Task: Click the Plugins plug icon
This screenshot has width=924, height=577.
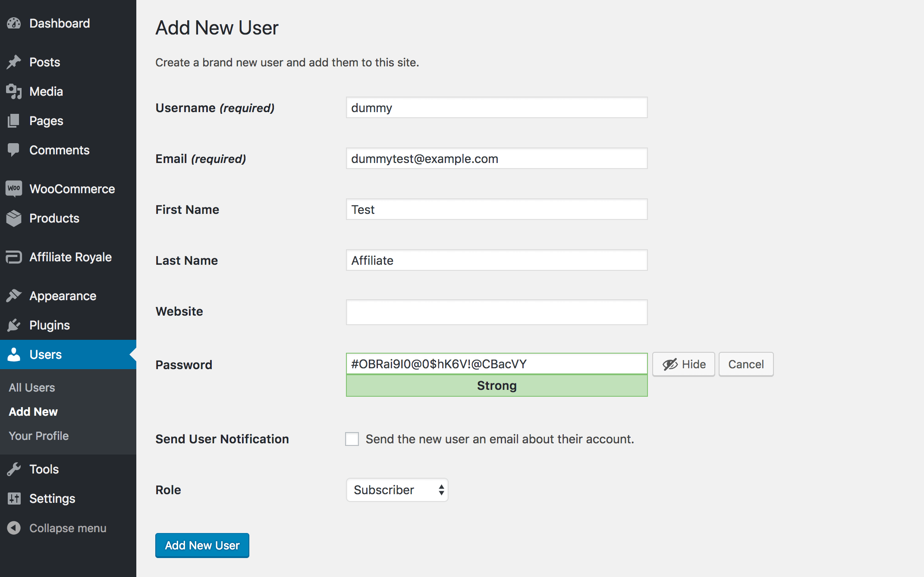Action: (x=14, y=325)
